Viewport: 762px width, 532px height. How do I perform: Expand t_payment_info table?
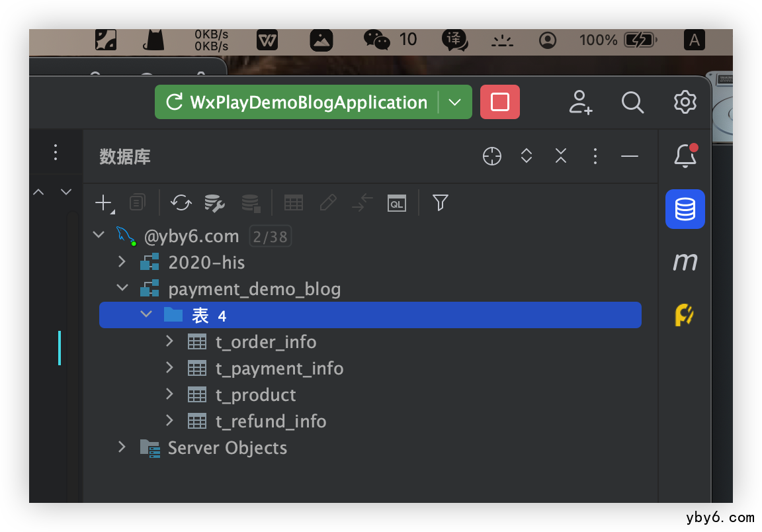pyautogui.click(x=169, y=367)
